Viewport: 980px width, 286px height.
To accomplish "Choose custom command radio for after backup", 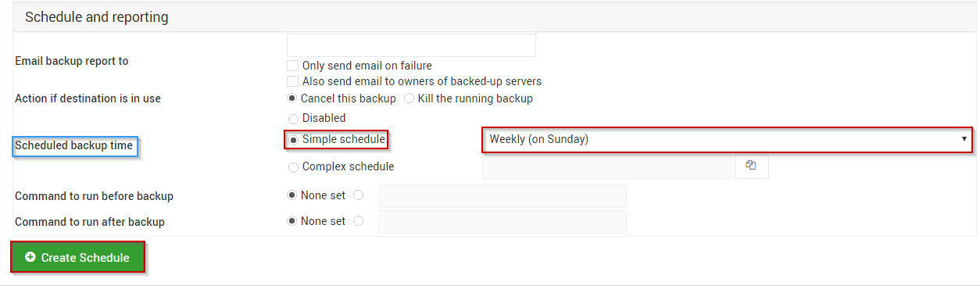I will (359, 221).
